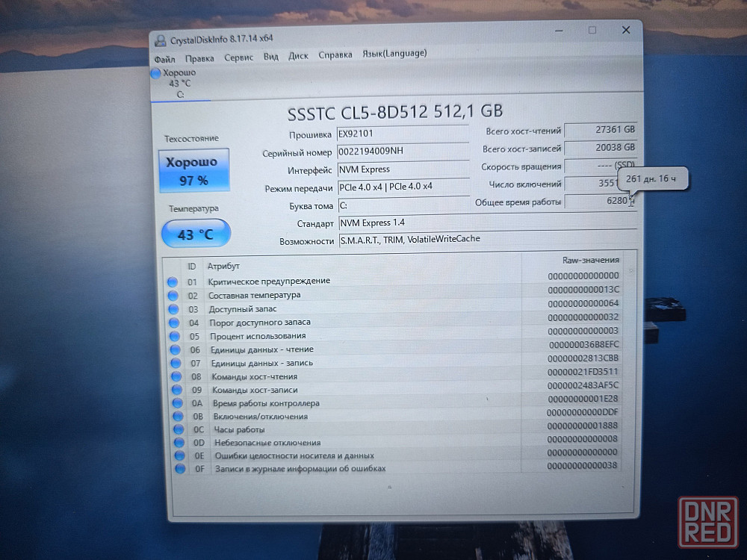
Task: Close the CrystalDiskInfo window
Action: 626,30
